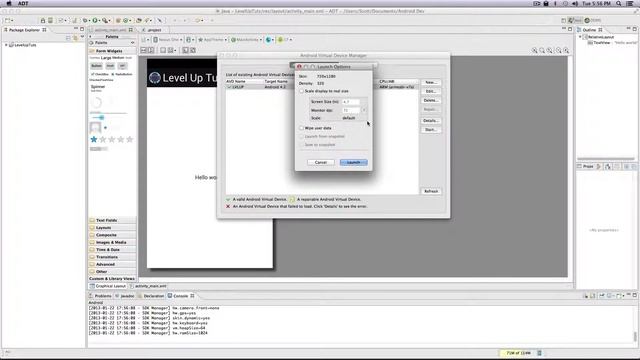Tick the Wipe user data checkbox
640x360 pixels.
coord(302,128)
